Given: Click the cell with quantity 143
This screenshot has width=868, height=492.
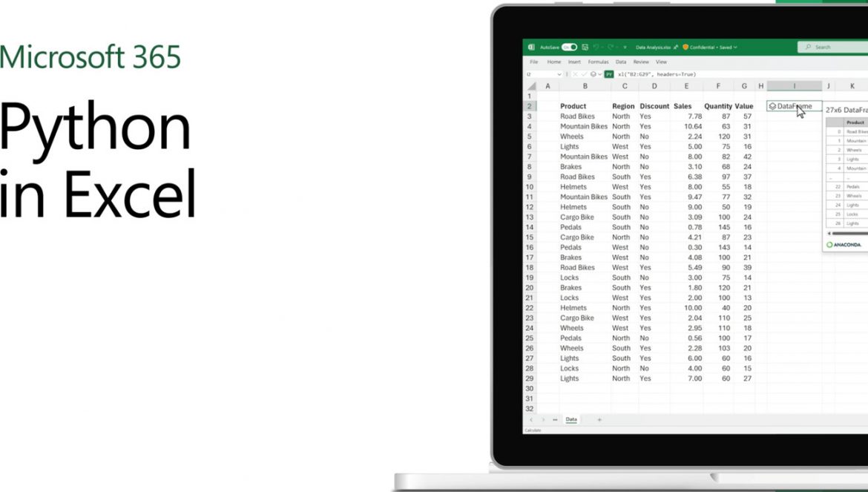Looking at the screenshot, I should (x=718, y=247).
